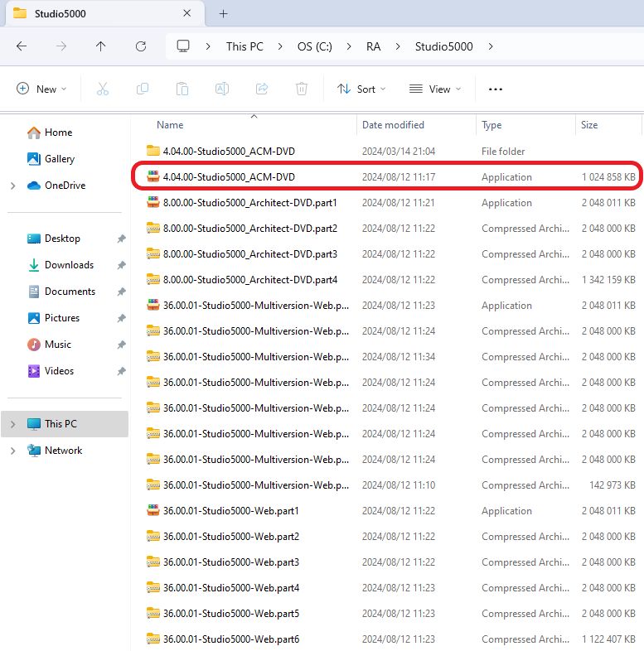The image size is (644, 651).
Task: Open the New dropdown menu
Action: [x=41, y=89]
